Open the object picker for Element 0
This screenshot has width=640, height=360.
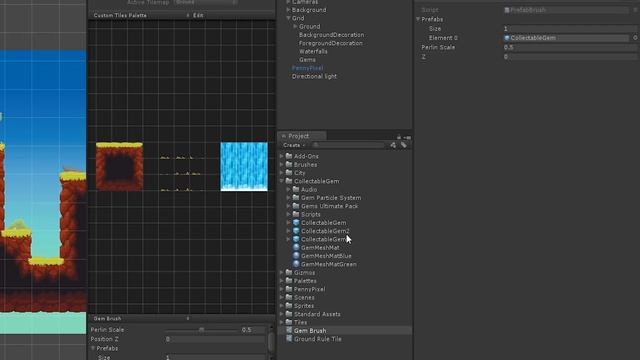point(635,38)
